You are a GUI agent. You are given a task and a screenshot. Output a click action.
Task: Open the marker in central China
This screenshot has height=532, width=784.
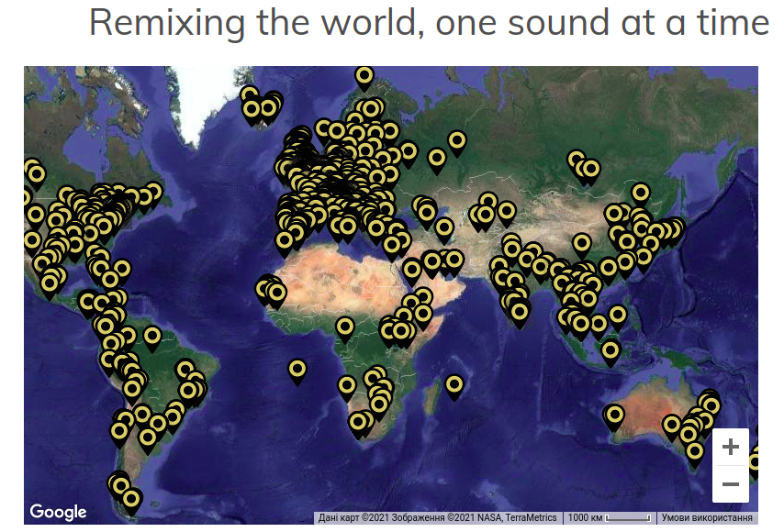tap(582, 247)
